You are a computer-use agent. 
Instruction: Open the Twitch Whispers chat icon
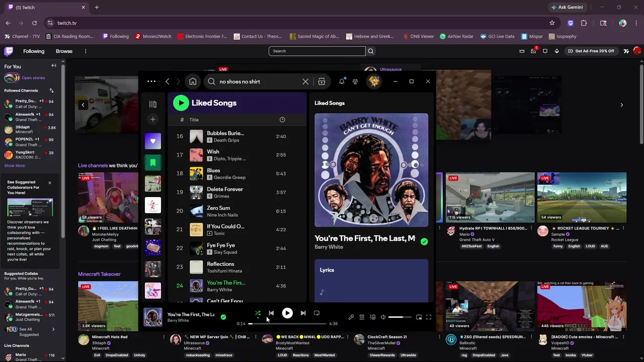tap(545, 51)
